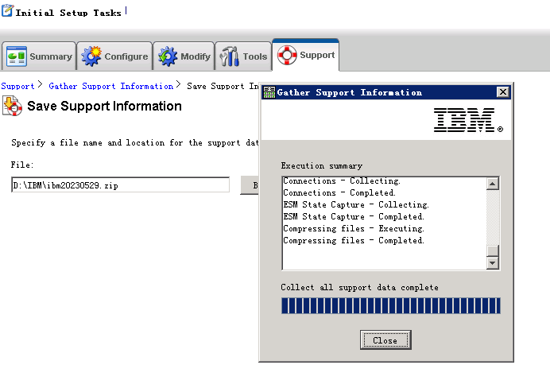Click the execution summary scroll down arrow
This screenshot has width=550, height=392.
493,263
